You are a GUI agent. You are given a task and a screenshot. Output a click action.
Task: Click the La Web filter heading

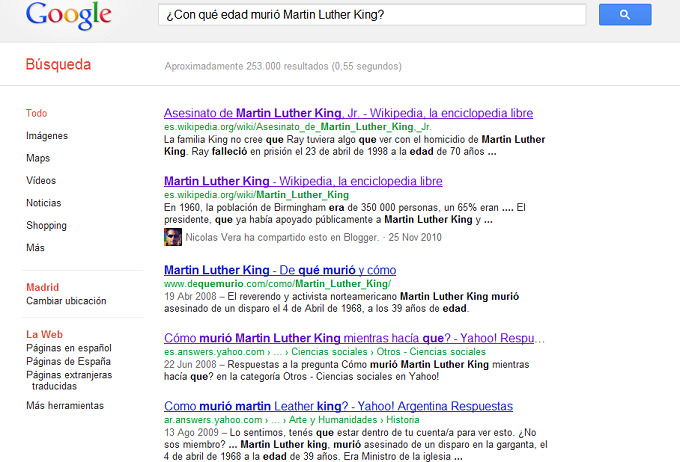44,334
